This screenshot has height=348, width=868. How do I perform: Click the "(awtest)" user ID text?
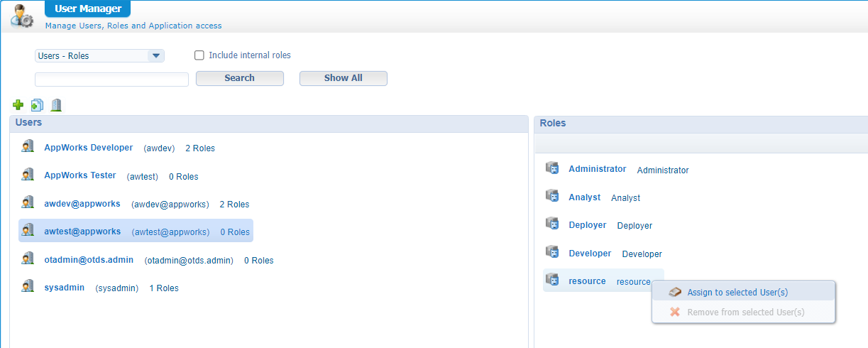point(143,176)
